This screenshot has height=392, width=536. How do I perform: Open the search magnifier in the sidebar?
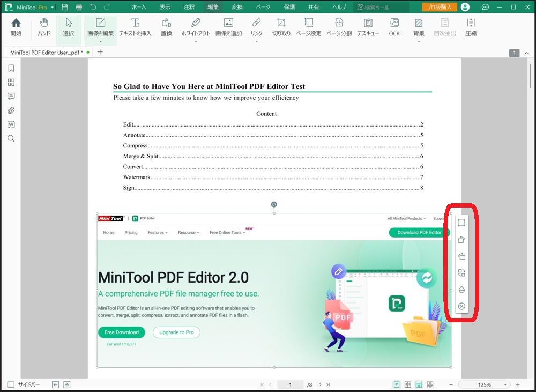(11, 138)
